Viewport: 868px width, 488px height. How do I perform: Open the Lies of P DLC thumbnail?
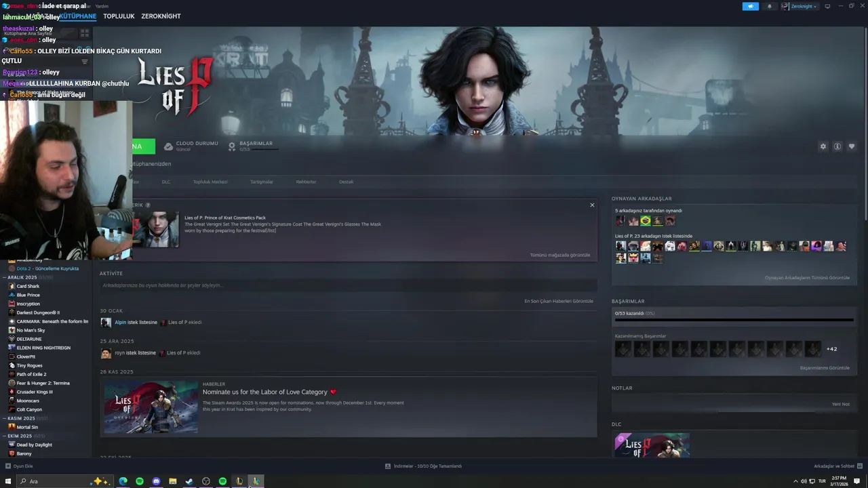pos(652,445)
